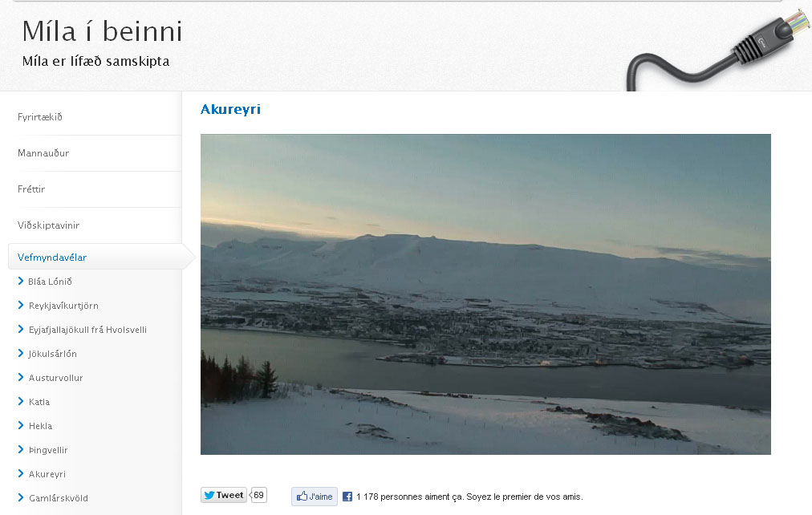Click the small Facebook logo icon
The width and height of the screenshot is (812, 515).
pos(347,497)
